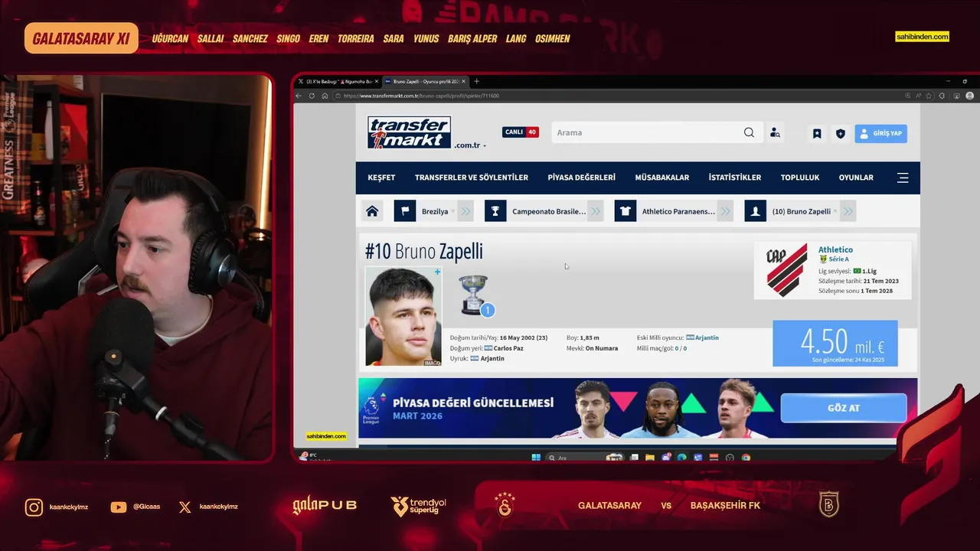Screen dimensions: 980x551
Task: Click the trophy achievement icon with badge 1
Action: pyautogui.click(x=475, y=295)
